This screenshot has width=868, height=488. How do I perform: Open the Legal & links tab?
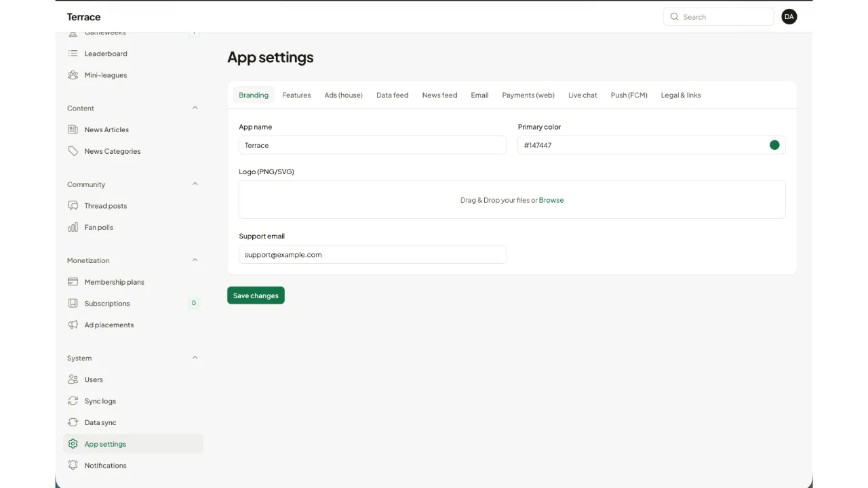pyautogui.click(x=681, y=95)
